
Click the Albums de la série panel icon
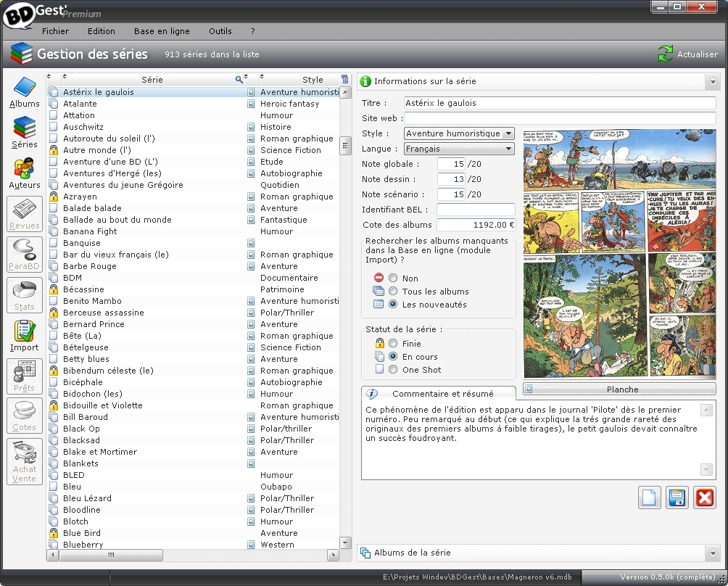coord(365,553)
